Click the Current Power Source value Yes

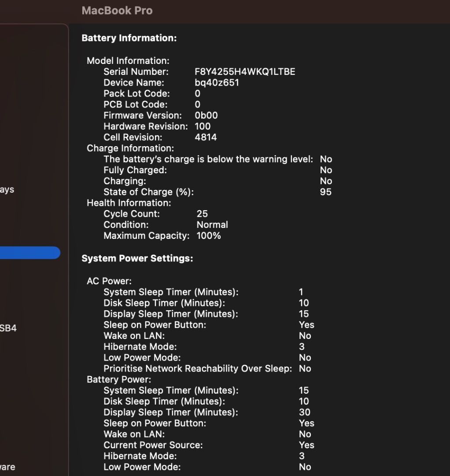coord(306,445)
